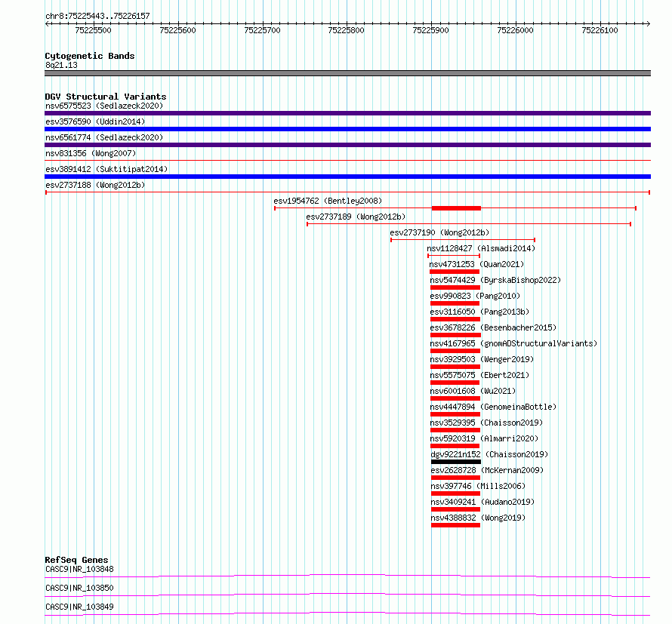Open the esv2737190 (Wong2012b) variant
Screen dimensions: 672x624
coord(439,232)
